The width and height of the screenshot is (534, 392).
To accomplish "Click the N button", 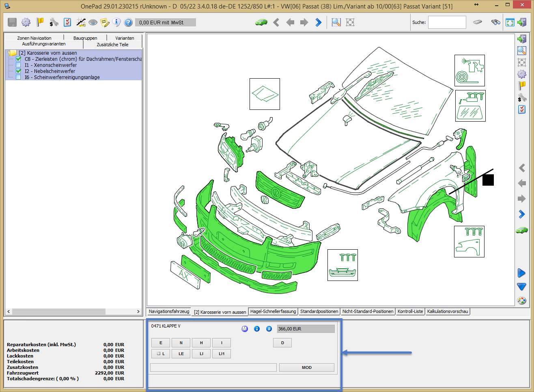I will (181, 343).
